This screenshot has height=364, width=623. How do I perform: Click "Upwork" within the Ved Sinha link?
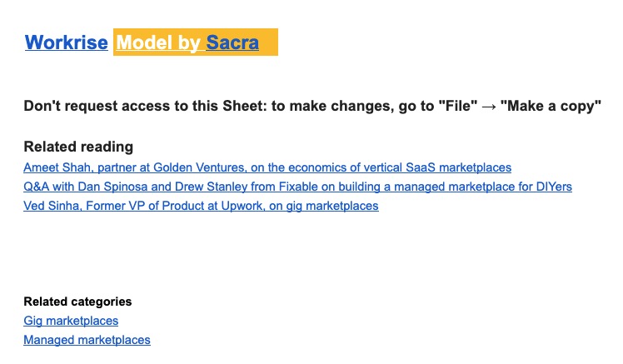tap(242, 206)
